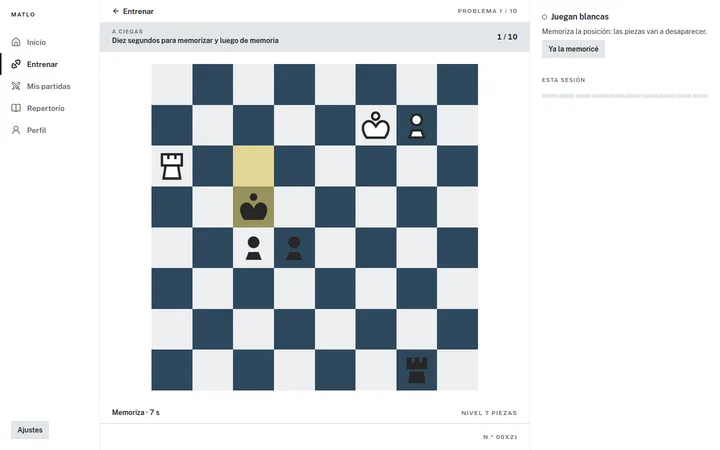
Task: Click the top-left corner board square
Action: 172,84
